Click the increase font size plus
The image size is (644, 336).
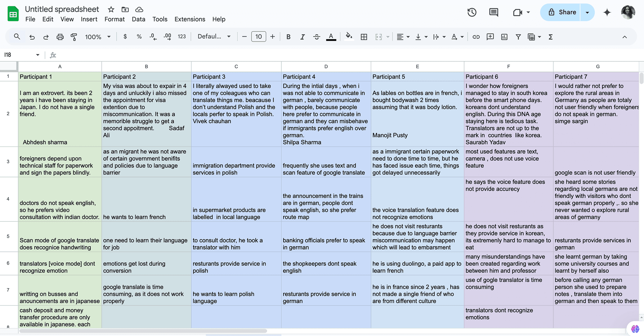point(272,37)
